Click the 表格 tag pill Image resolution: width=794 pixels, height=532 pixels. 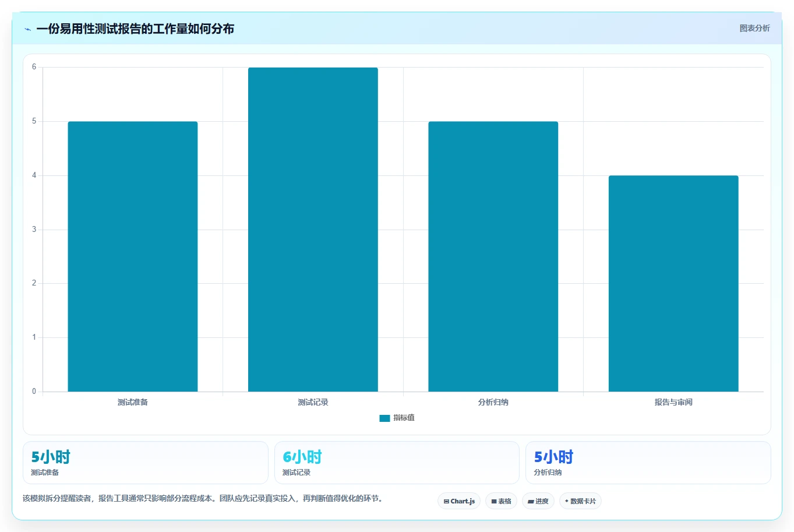point(501,501)
